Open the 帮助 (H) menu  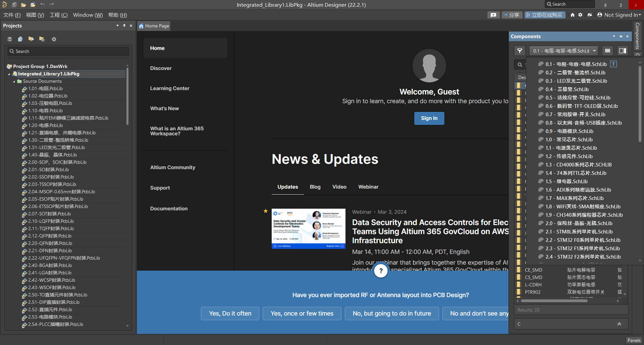(x=117, y=15)
